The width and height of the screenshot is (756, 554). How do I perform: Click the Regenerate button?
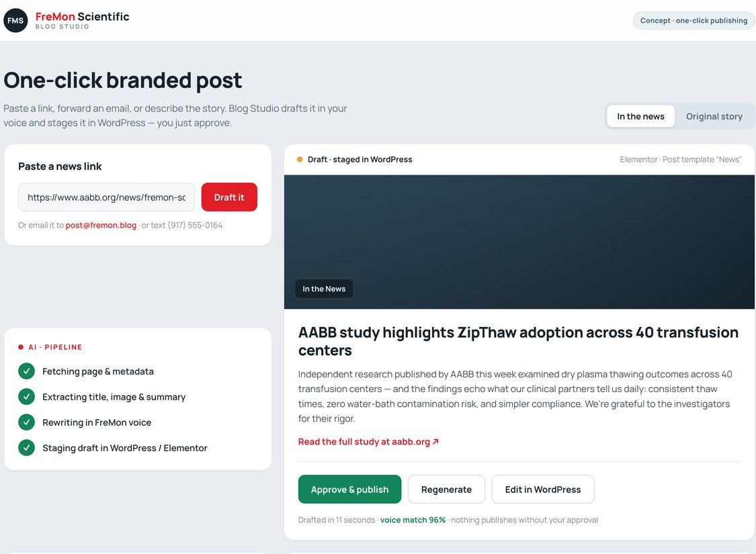tap(446, 490)
